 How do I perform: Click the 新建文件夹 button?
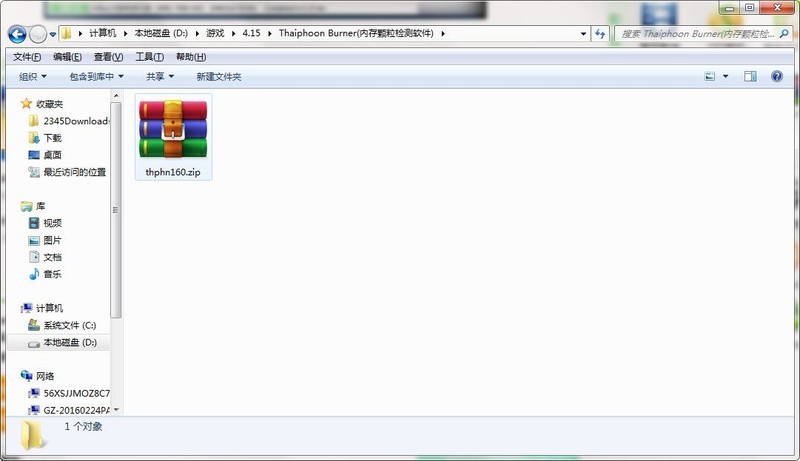tap(219, 76)
